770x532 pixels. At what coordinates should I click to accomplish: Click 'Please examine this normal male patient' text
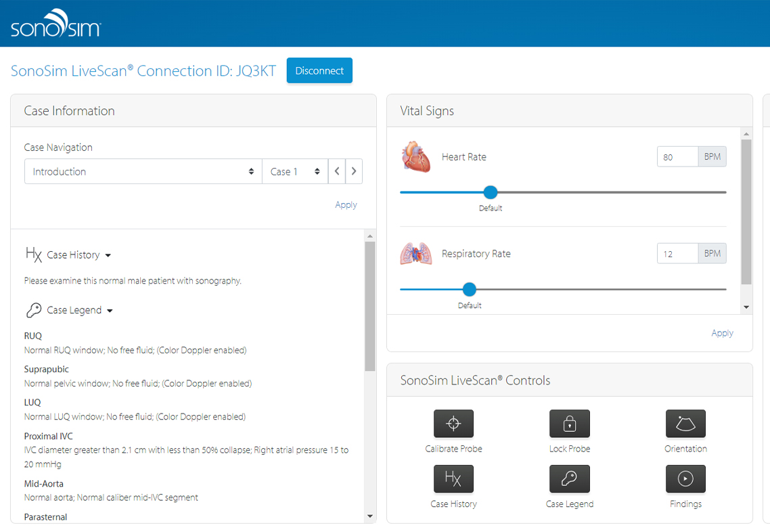pyautogui.click(x=133, y=281)
